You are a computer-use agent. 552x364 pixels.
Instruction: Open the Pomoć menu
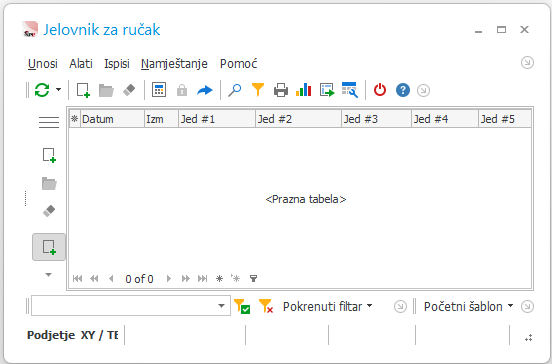pos(238,64)
